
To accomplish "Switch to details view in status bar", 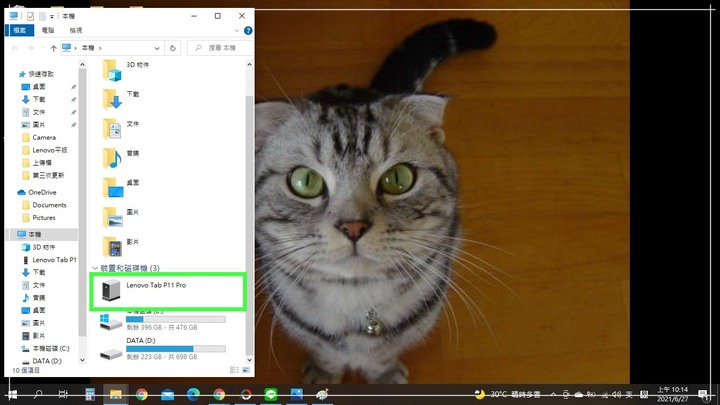I will tap(234, 370).
